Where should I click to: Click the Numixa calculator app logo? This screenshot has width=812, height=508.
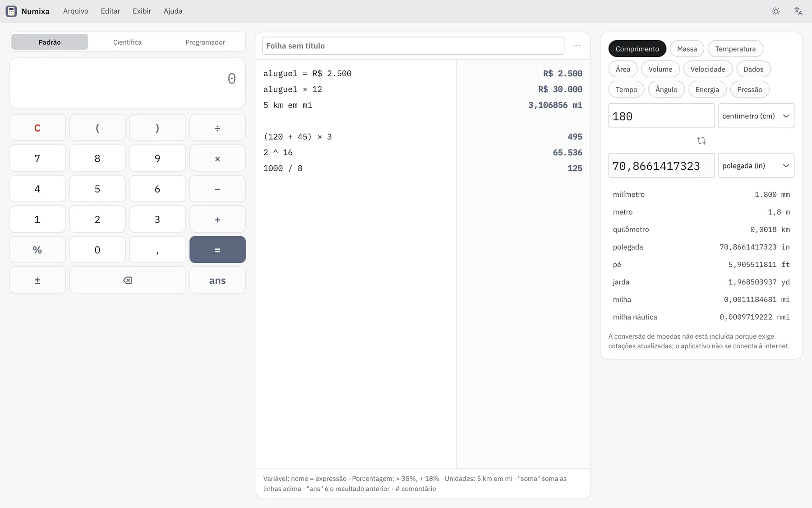point(11,11)
